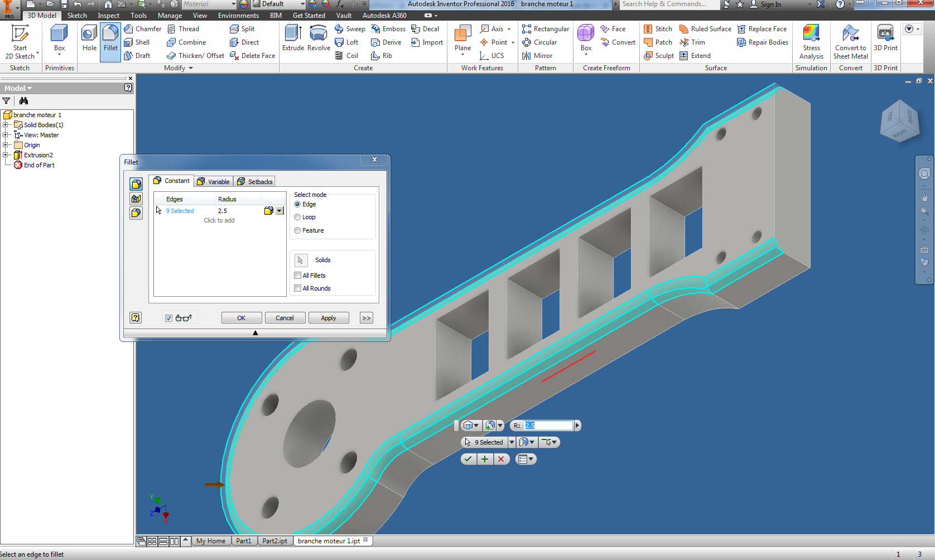Toggle the fillet preview checkbox
Screen dimensions: 935x560
click(x=168, y=318)
